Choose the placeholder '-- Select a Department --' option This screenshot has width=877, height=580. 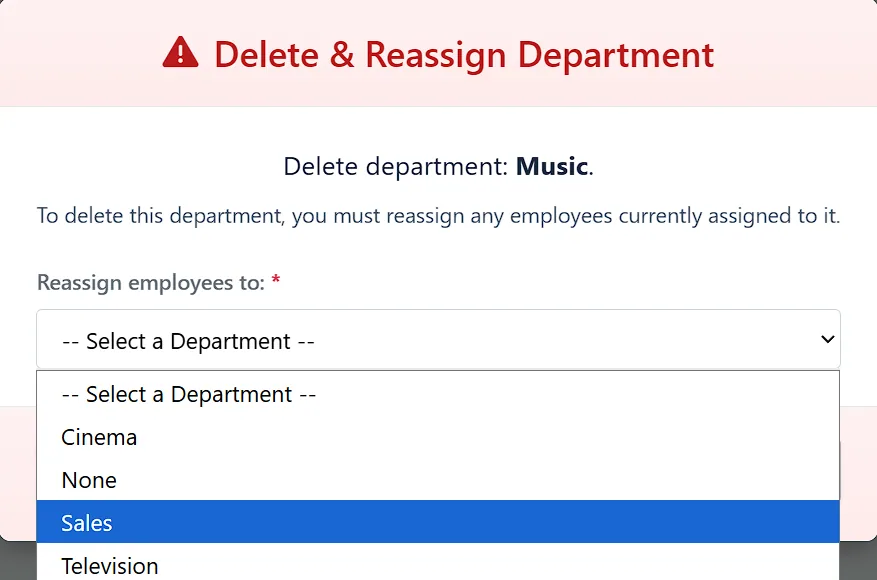point(189,394)
